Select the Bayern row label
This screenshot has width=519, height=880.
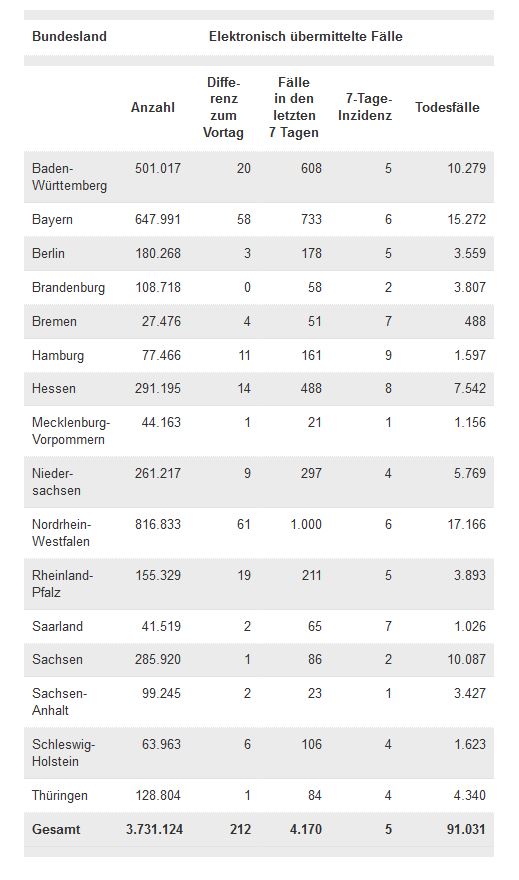pos(52,219)
